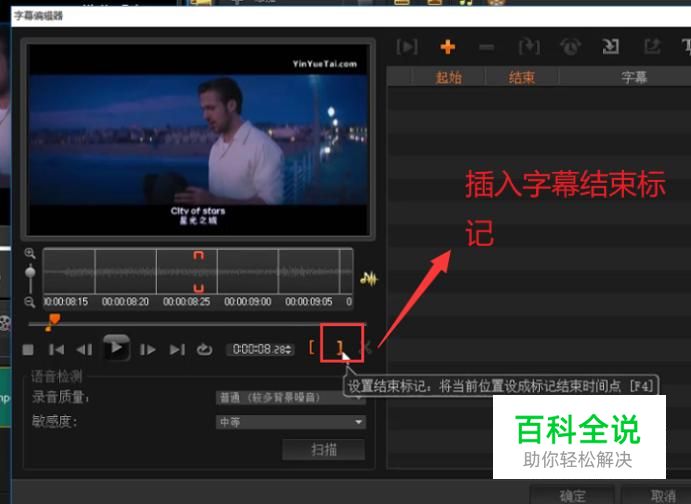Click the join subtitles bracket icon

pyautogui.click(x=529, y=47)
